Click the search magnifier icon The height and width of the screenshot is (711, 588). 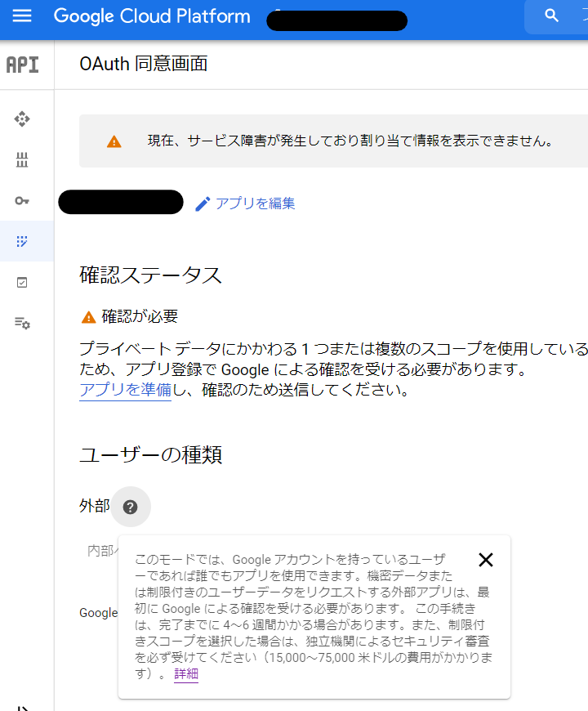(552, 16)
